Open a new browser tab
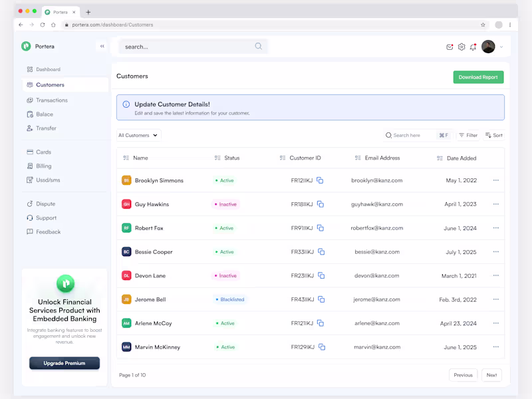Image resolution: width=532 pixels, height=399 pixels. coord(88,12)
